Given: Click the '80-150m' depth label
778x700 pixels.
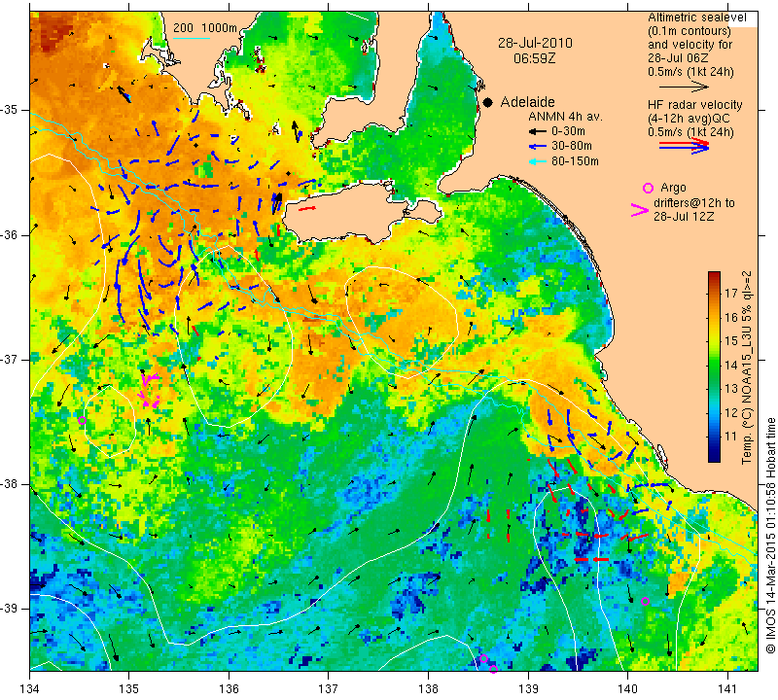Looking at the screenshot, I should tap(575, 161).
